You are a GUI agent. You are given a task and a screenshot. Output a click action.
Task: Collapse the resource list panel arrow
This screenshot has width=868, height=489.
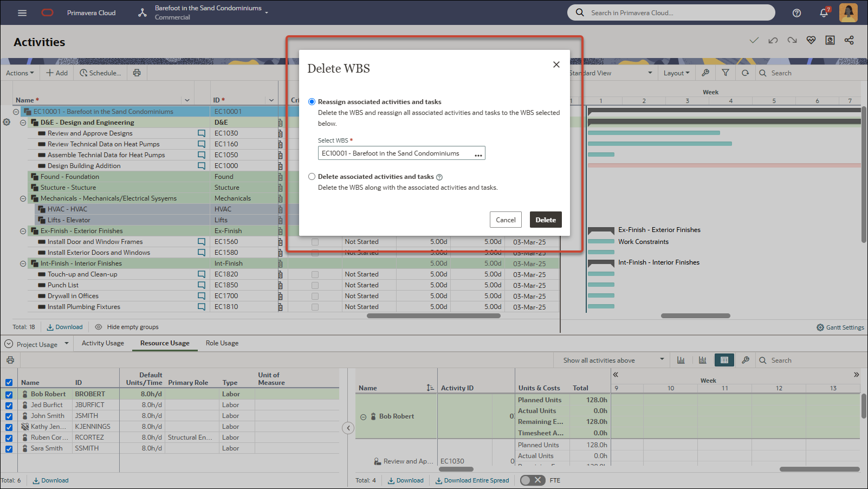tap(348, 428)
